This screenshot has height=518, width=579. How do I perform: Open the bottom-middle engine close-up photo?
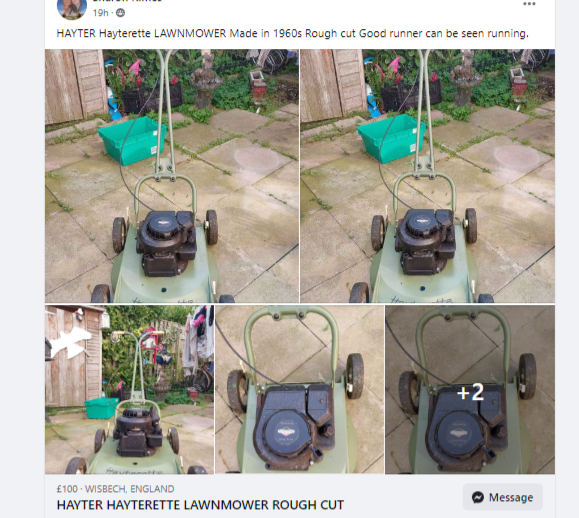coord(299,390)
